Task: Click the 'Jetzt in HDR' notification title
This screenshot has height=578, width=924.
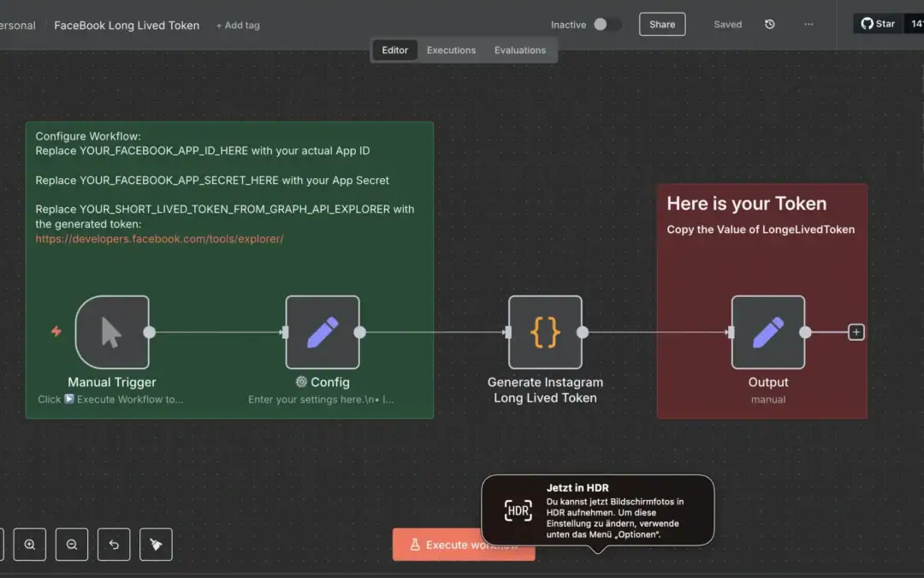Action: click(x=577, y=488)
